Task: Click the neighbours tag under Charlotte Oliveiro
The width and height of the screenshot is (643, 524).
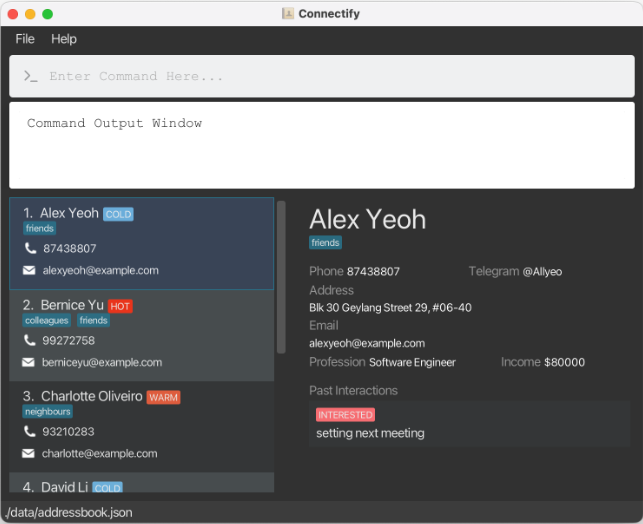Action: [48, 411]
